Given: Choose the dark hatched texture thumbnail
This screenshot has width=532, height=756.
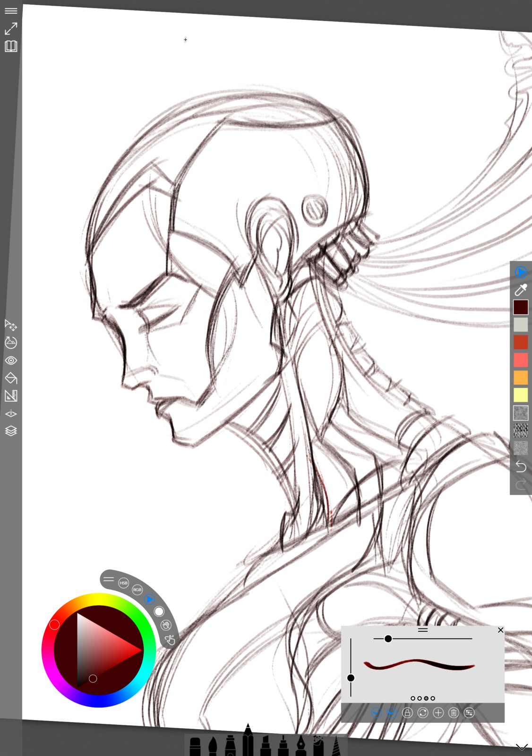Looking at the screenshot, I should [521, 430].
